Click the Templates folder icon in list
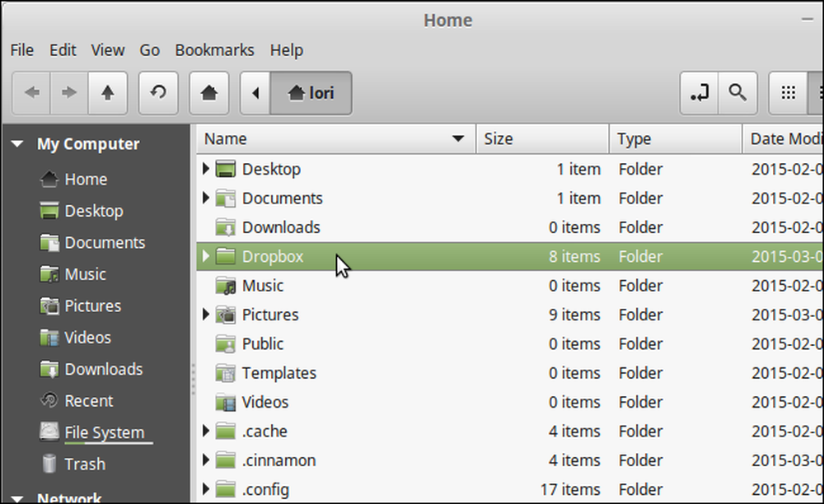This screenshot has width=824, height=504. pyautogui.click(x=226, y=373)
